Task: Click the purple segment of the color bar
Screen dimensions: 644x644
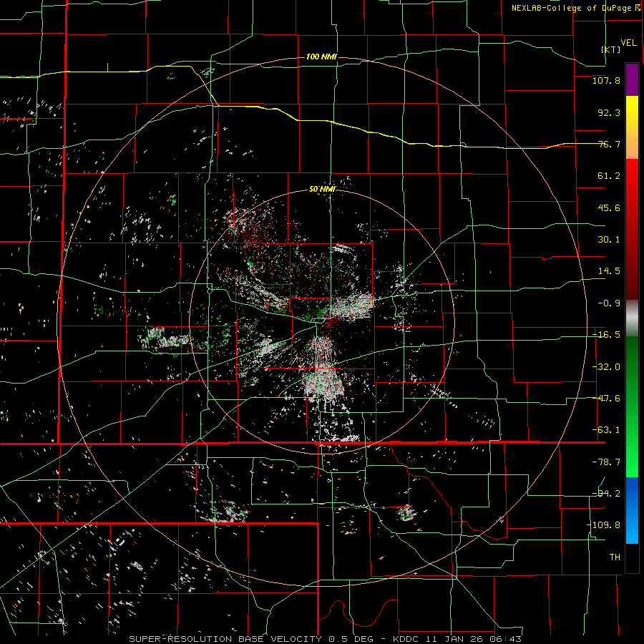Action: [x=632, y=79]
